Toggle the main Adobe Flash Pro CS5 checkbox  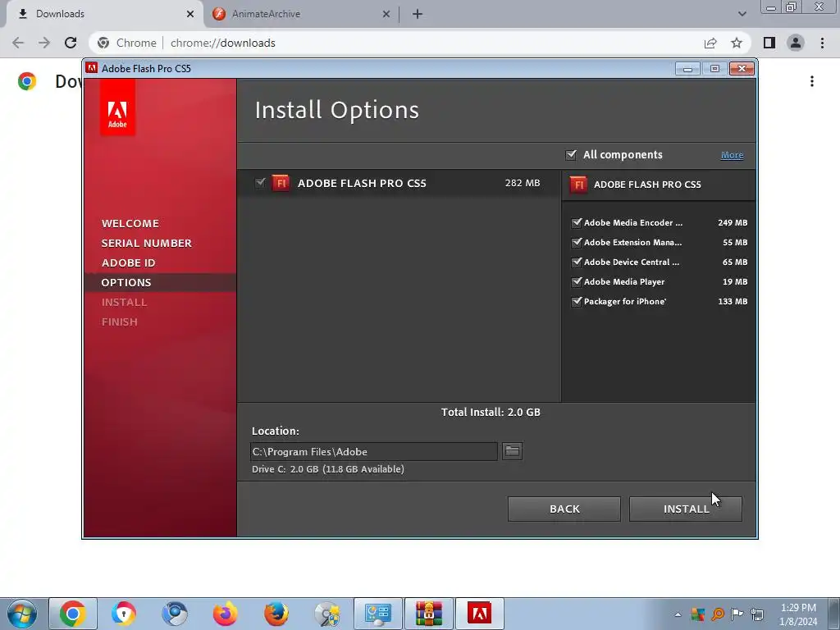[260, 183]
